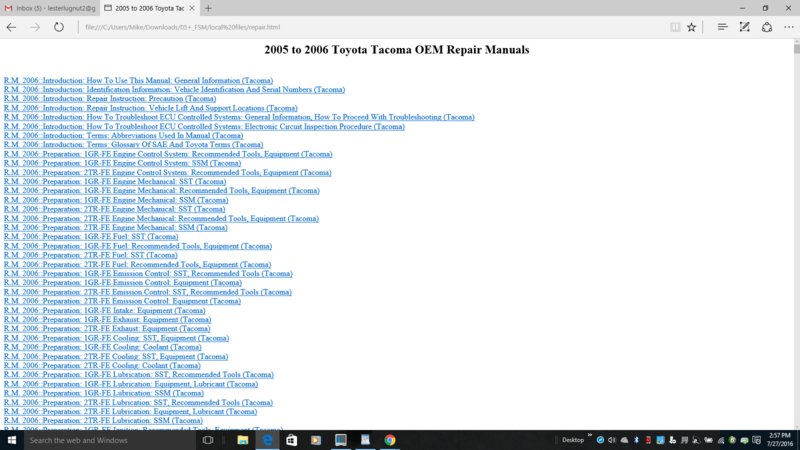800x450 pixels.
Task: Open 1GR-FE Engine Mechanical: SST link
Action: pyautogui.click(x=115, y=182)
